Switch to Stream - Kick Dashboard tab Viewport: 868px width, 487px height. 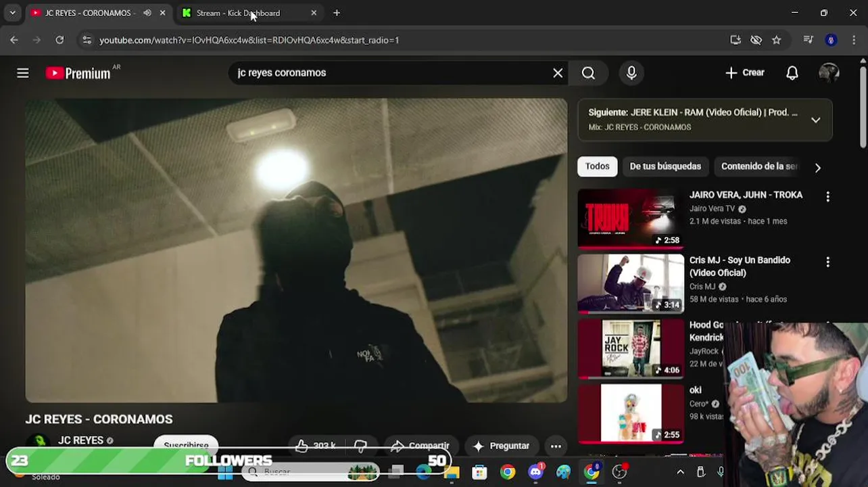coord(238,13)
